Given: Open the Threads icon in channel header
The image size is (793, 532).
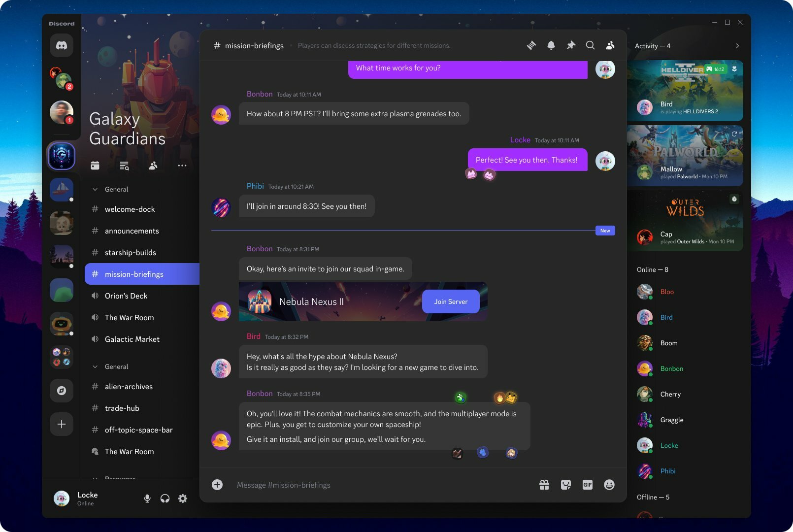Looking at the screenshot, I should point(531,45).
